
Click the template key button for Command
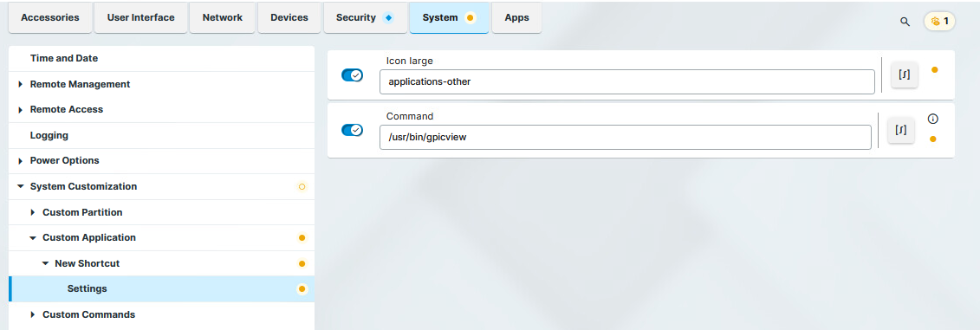point(900,130)
